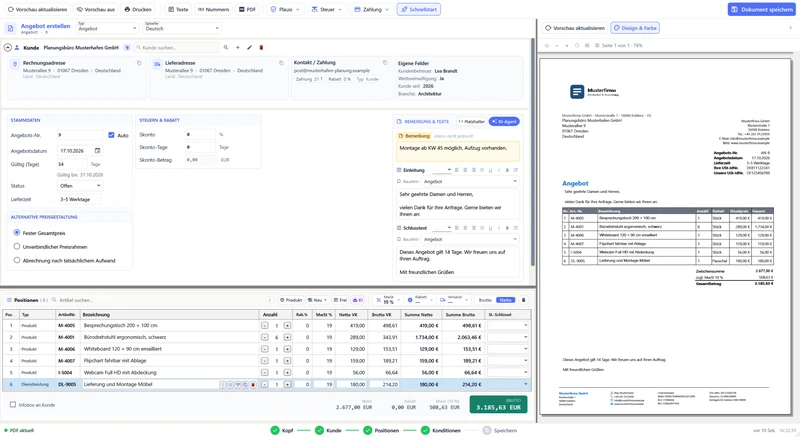The image size is (800, 437).
Task: Open Design & Farbe settings
Action: point(635,28)
